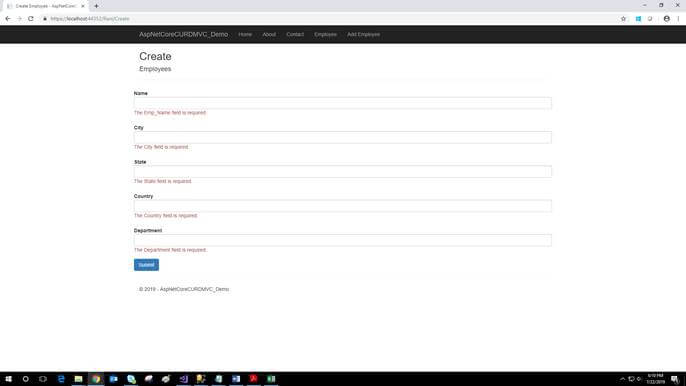686x386 pixels.
Task: Click the gray circular extension icon
Action: coord(650,19)
